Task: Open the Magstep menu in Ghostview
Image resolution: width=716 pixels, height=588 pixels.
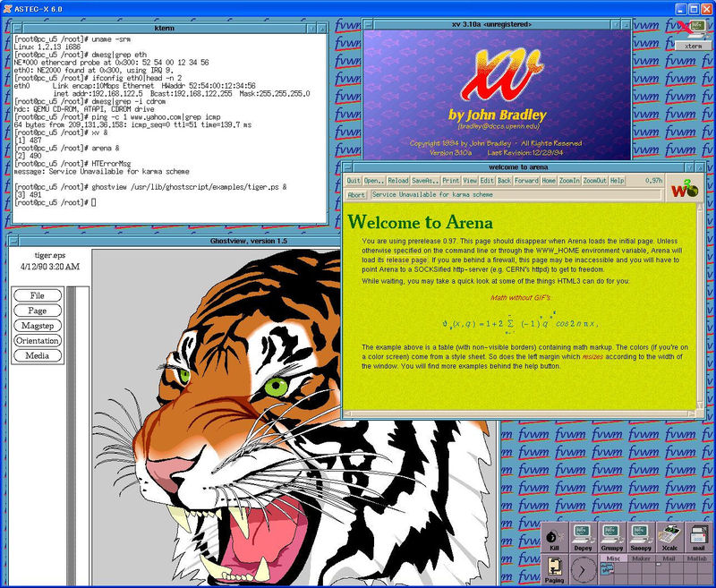Action: click(x=38, y=326)
